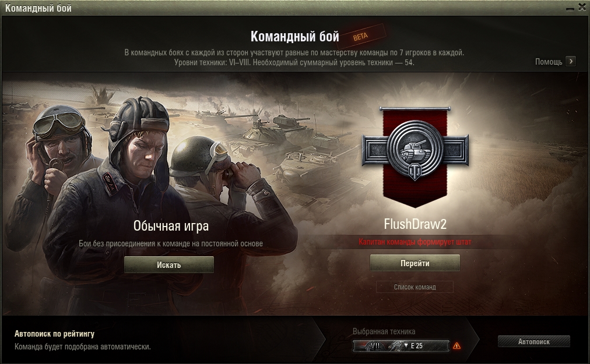Click the arrow icon next to Помощь
Viewport: 590px width, 364px height.
click(571, 61)
